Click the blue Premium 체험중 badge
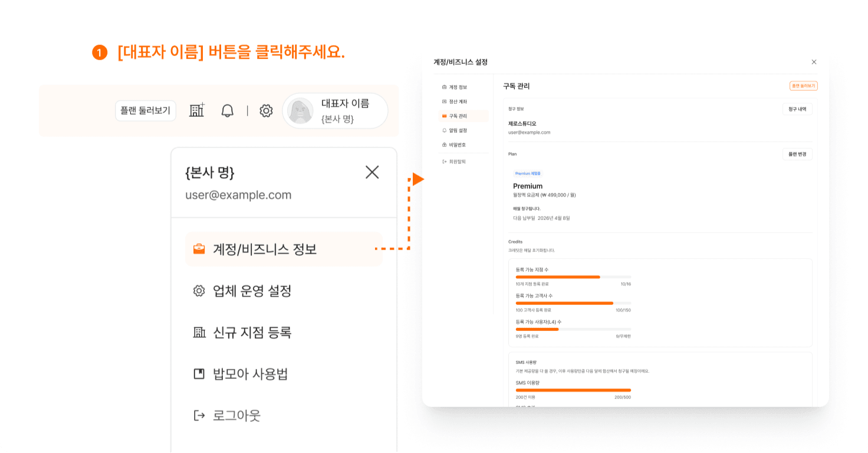This screenshot has width=868, height=453. pyautogui.click(x=528, y=173)
